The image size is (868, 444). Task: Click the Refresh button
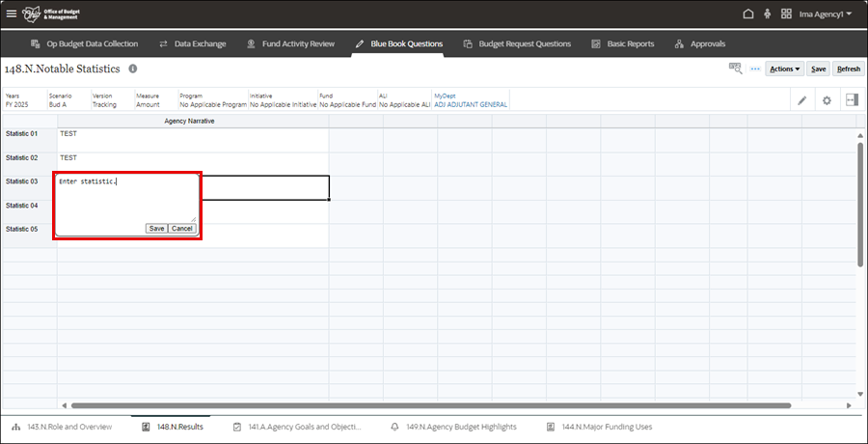coord(849,69)
